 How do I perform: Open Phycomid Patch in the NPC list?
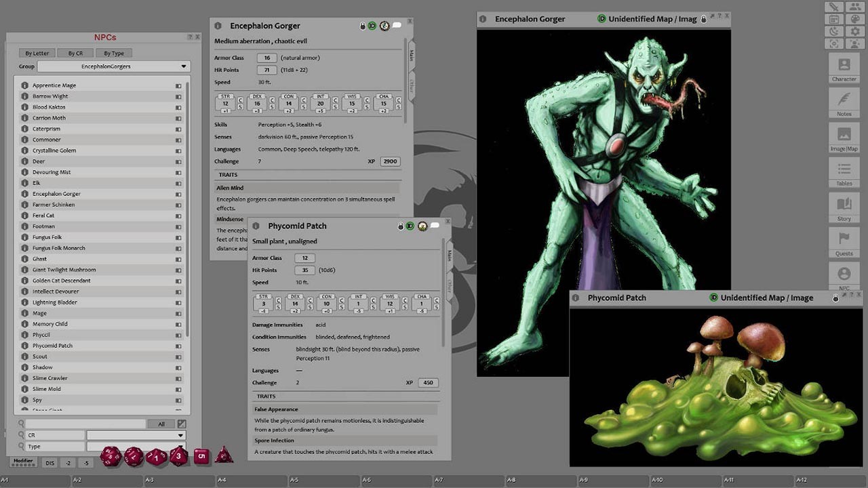point(53,346)
